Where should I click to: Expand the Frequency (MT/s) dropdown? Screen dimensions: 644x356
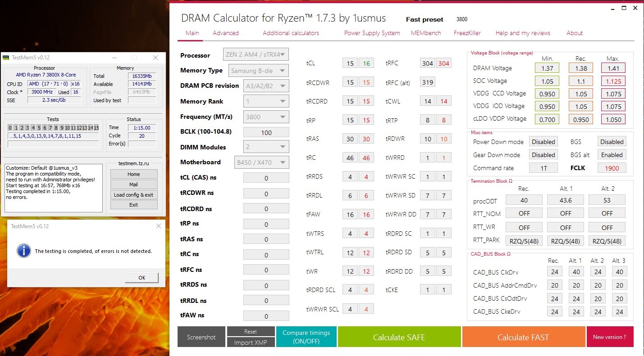click(266, 117)
